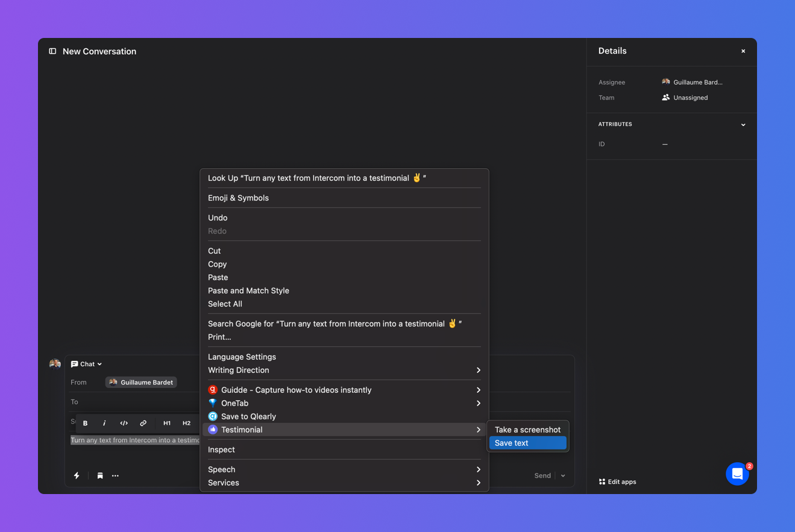Image resolution: width=795 pixels, height=532 pixels.
Task: Change the Assignee Guillaume Bard… value
Action: pyautogui.click(x=692, y=82)
